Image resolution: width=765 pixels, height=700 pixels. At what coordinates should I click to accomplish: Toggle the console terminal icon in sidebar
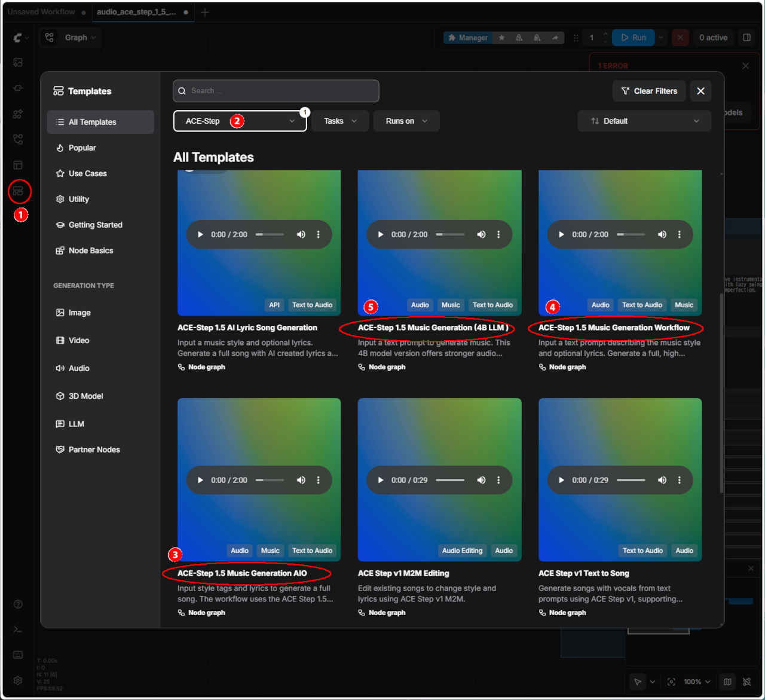(18, 629)
